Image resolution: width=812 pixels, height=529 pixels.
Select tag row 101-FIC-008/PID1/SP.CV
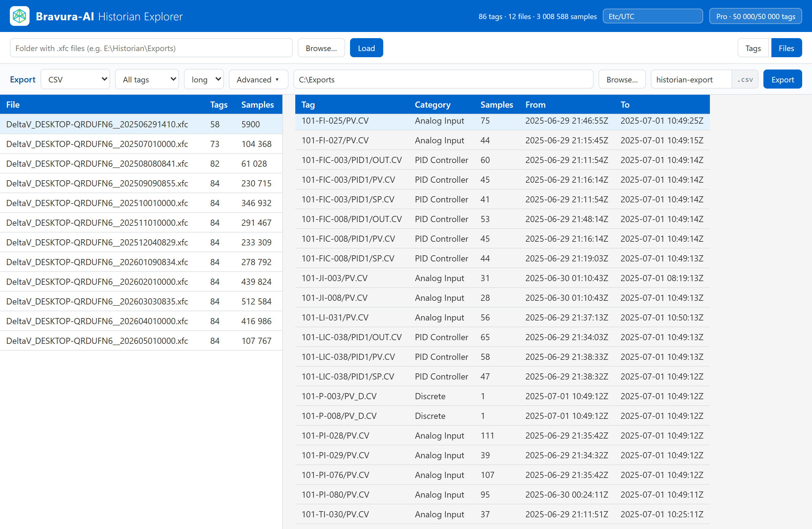click(502, 259)
